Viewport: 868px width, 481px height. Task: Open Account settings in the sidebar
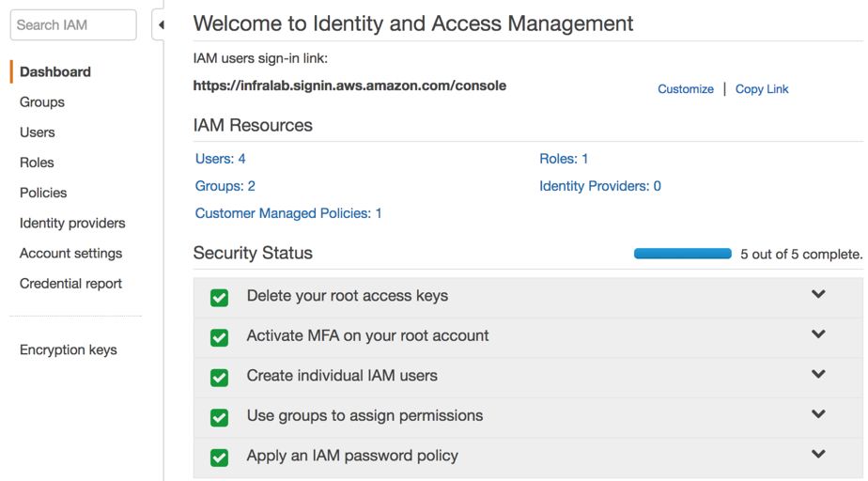click(70, 253)
